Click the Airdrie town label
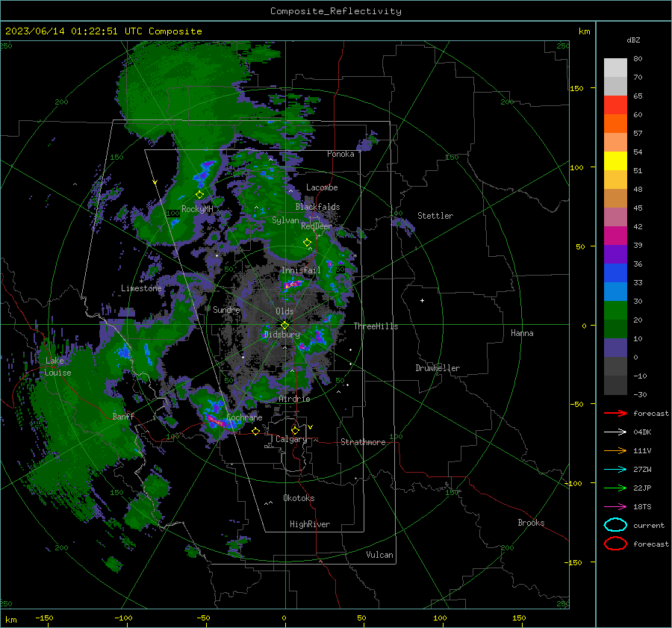 294,399
